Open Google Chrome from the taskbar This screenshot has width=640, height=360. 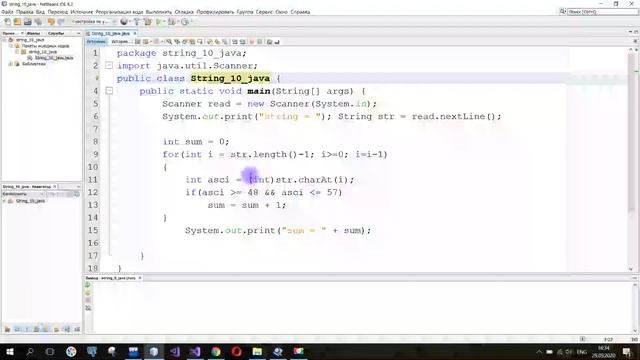tap(216, 351)
